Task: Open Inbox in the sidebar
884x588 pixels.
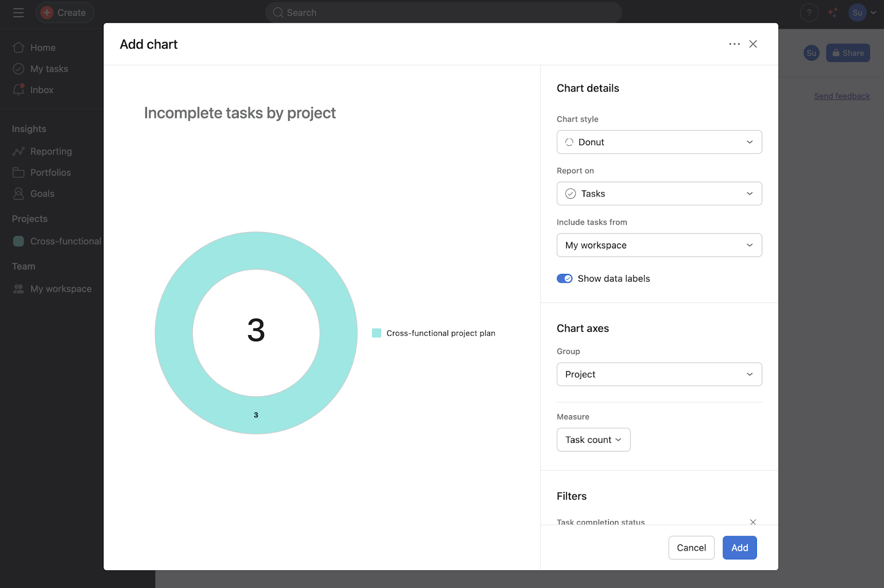Action: pos(41,90)
